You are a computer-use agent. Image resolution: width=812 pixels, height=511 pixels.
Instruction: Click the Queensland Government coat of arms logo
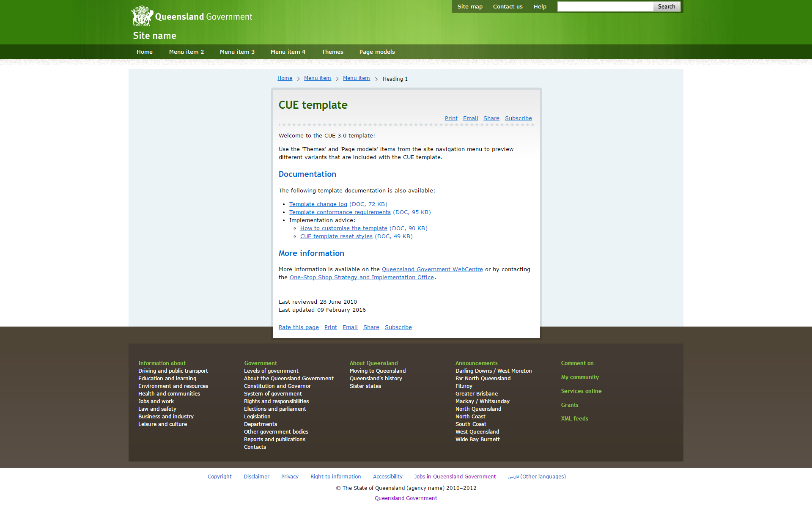click(x=142, y=16)
